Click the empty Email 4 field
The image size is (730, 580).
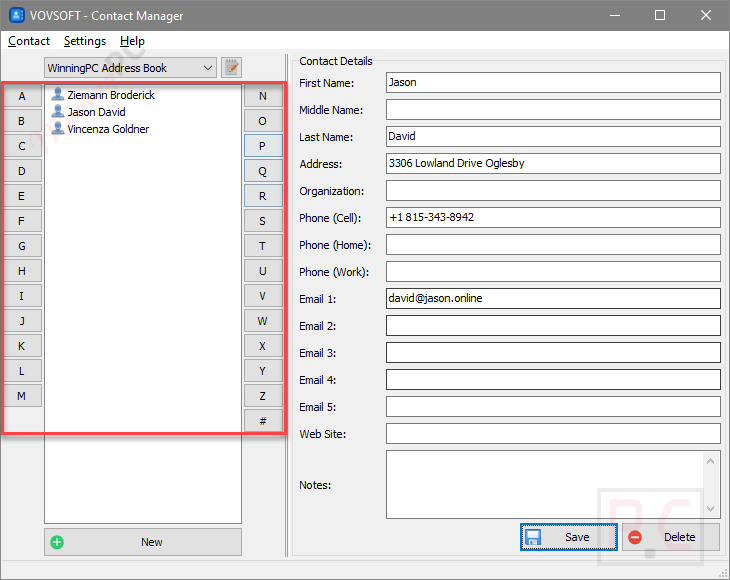point(553,380)
